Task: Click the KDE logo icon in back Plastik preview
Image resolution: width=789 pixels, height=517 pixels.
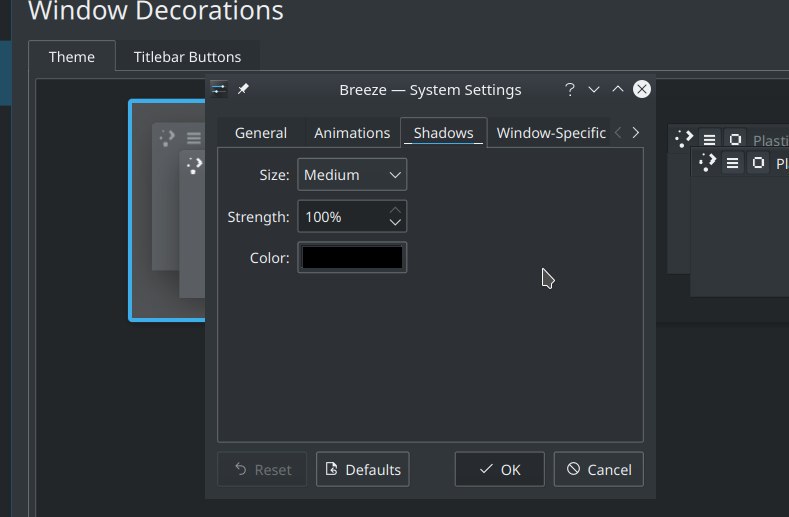Action: (x=684, y=138)
